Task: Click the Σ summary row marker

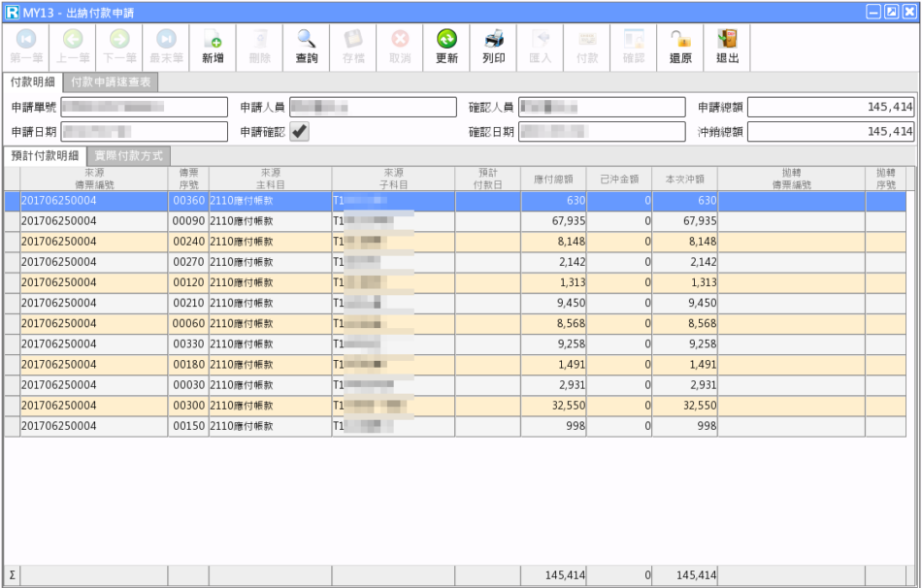Action: tap(13, 575)
